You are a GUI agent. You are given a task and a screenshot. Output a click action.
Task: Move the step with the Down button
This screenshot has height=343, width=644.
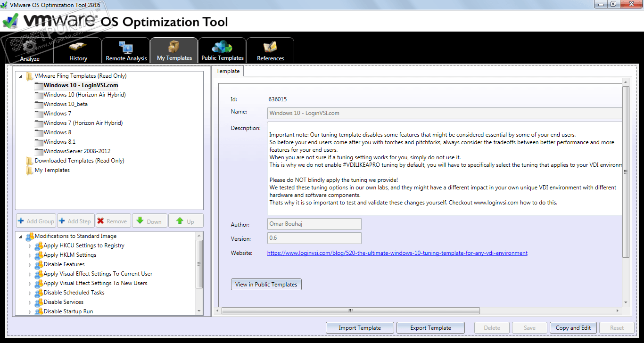point(149,221)
